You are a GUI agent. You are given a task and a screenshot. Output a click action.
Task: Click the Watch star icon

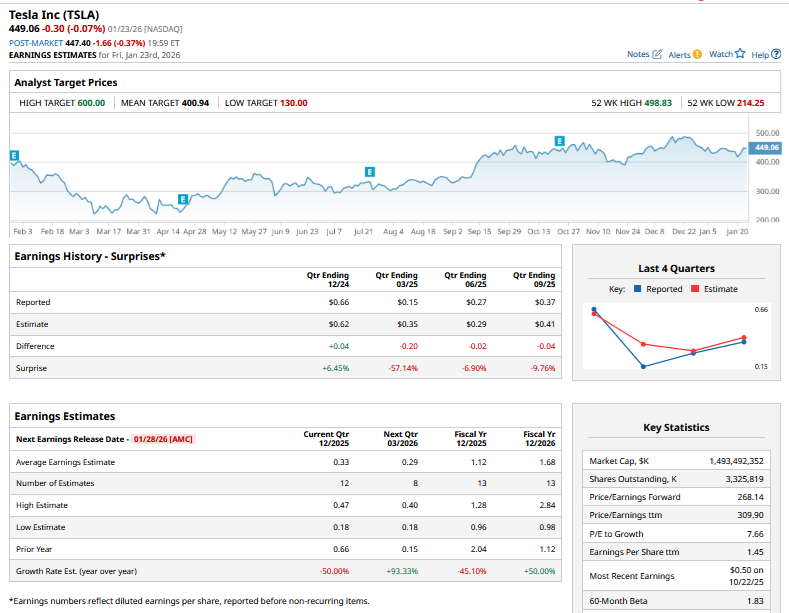tap(740, 54)
